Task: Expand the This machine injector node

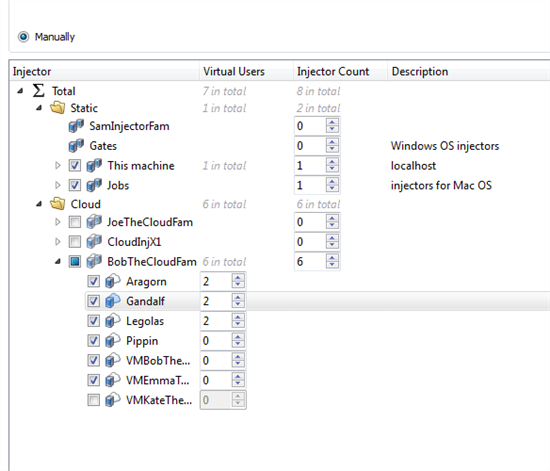Action: [58, 166]
